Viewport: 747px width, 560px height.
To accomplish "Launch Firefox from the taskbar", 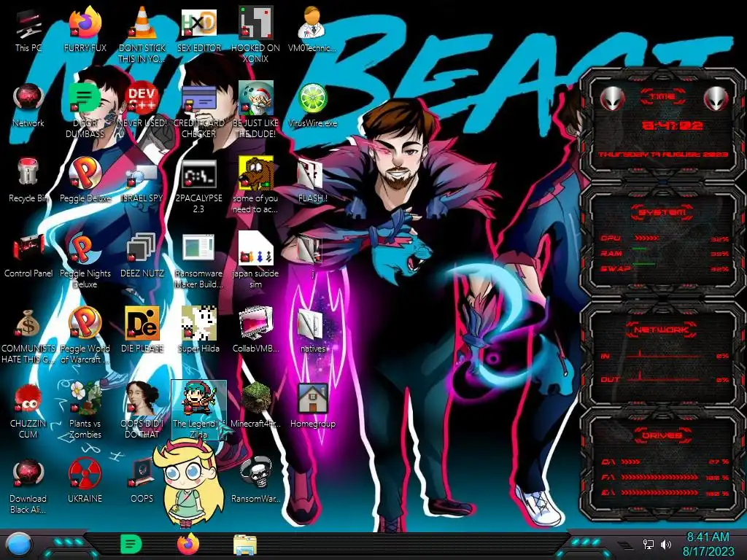I will tap(188, 544).
